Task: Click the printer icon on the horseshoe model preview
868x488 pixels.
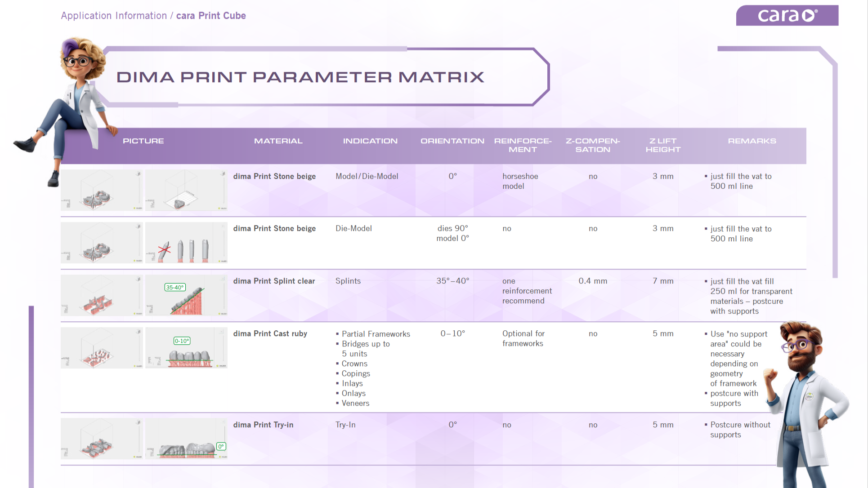Action: coord(222,174)
